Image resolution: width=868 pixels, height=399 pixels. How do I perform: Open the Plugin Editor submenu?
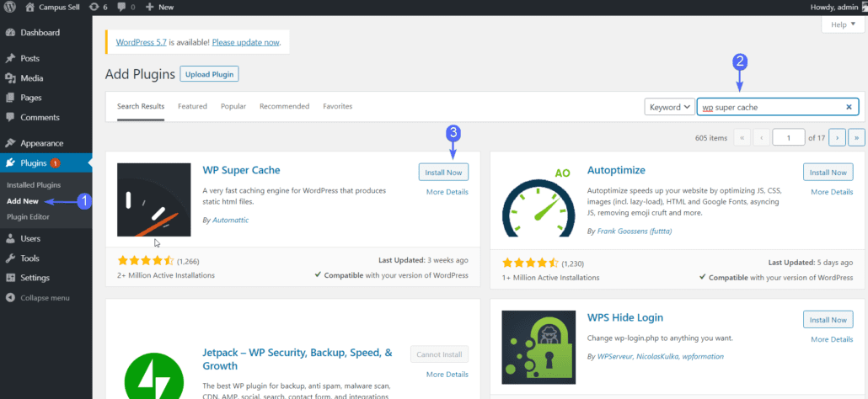tap(29, 216)
